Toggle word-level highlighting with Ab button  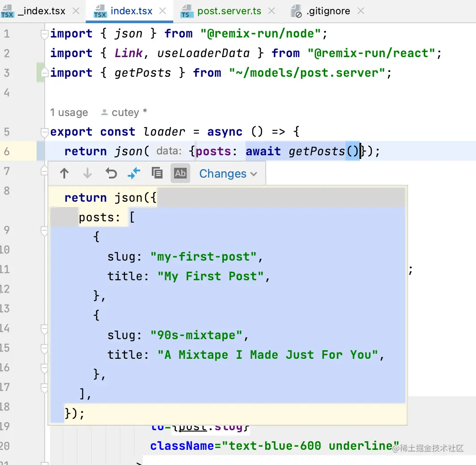180,173
